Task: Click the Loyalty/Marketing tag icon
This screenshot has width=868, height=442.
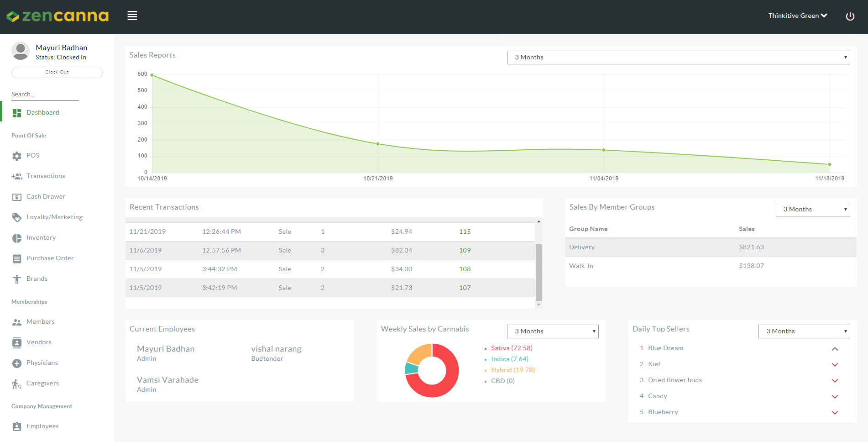Action: [x=17, y=217]
